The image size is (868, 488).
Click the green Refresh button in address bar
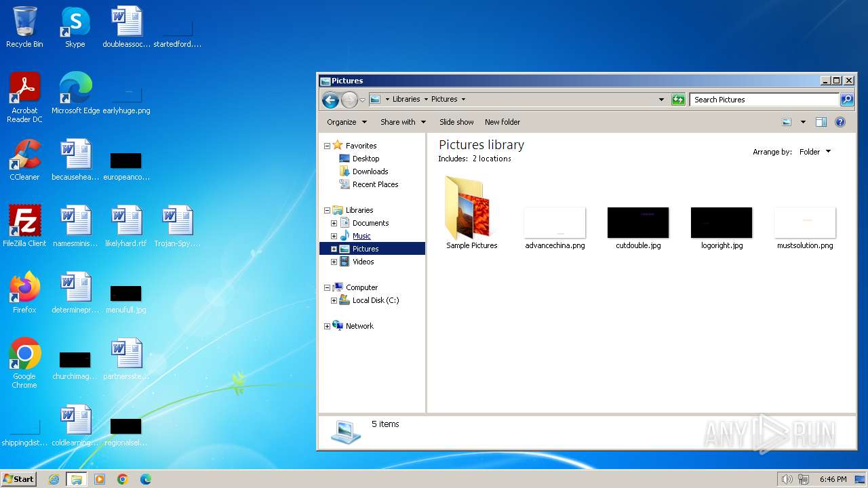(678, 100)
